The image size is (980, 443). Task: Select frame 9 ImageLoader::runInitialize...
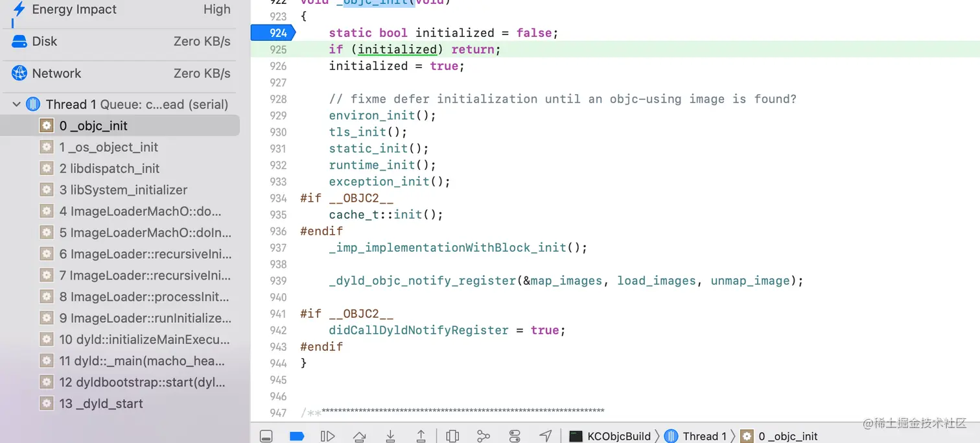coord(120,318)
